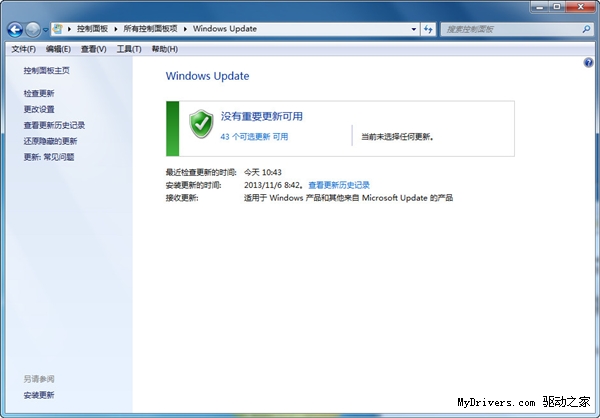Open 更改设置 in the sidebar
600x418 pixels.
tap(39, 109)
